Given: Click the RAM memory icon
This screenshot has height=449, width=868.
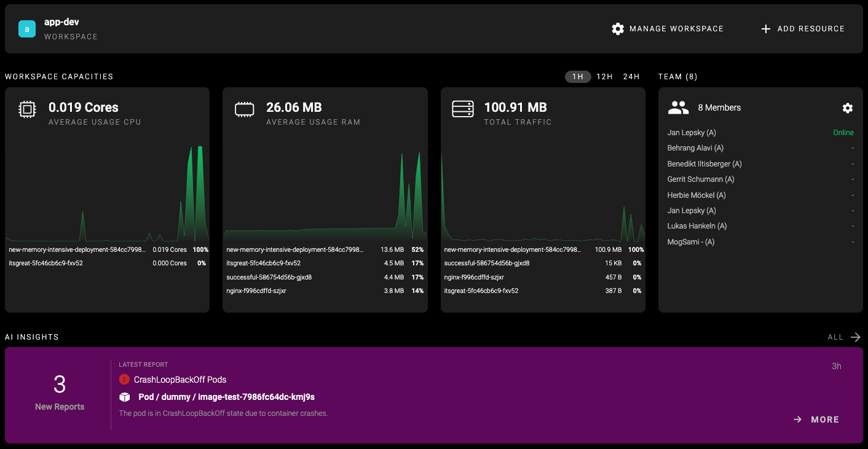Looking at the screenshot, I should 245,109.
